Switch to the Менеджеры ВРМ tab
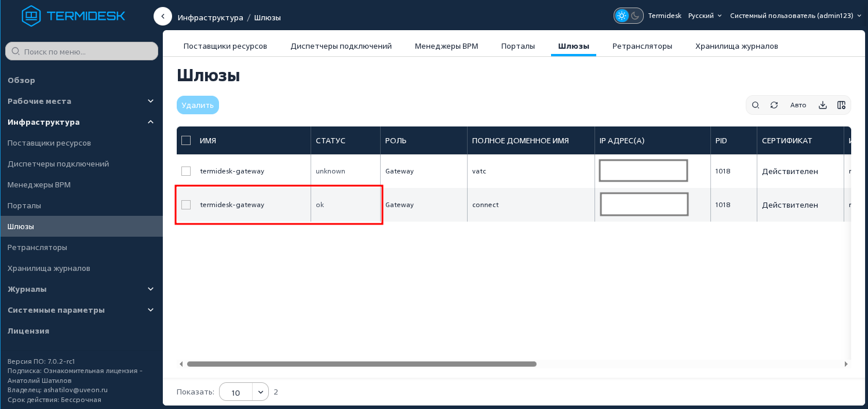 (447, 46)
